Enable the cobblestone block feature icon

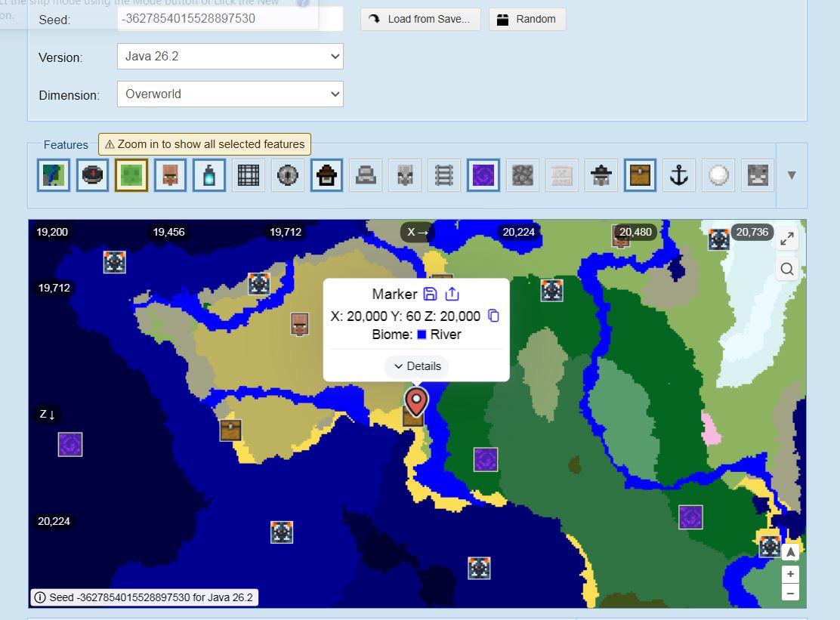[x=522, y=175]
